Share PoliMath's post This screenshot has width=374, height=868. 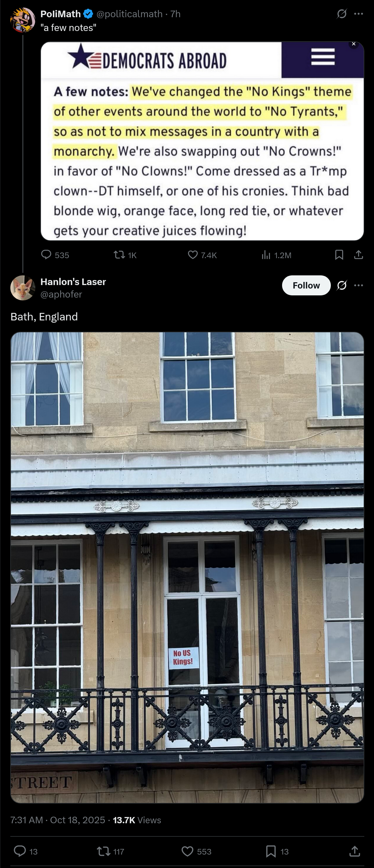(358, 255)
